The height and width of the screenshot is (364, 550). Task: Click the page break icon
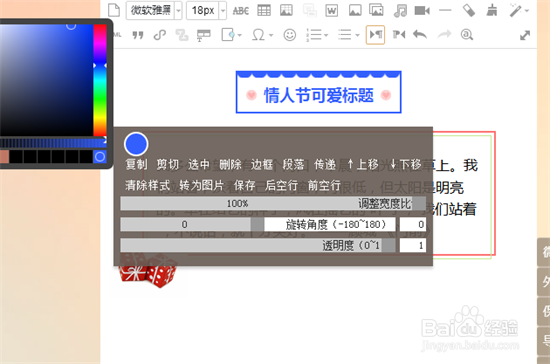coord(203,35)
